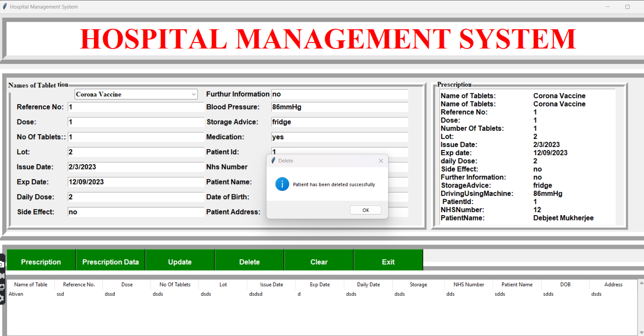Click the NHS Number column header
The image size is (644, 336).
(468, 284)
